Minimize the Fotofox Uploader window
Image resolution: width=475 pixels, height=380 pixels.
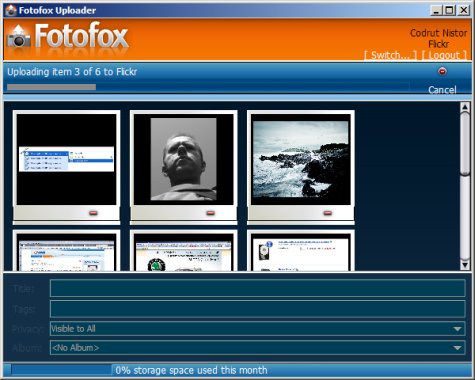click(x=436, y=10)
